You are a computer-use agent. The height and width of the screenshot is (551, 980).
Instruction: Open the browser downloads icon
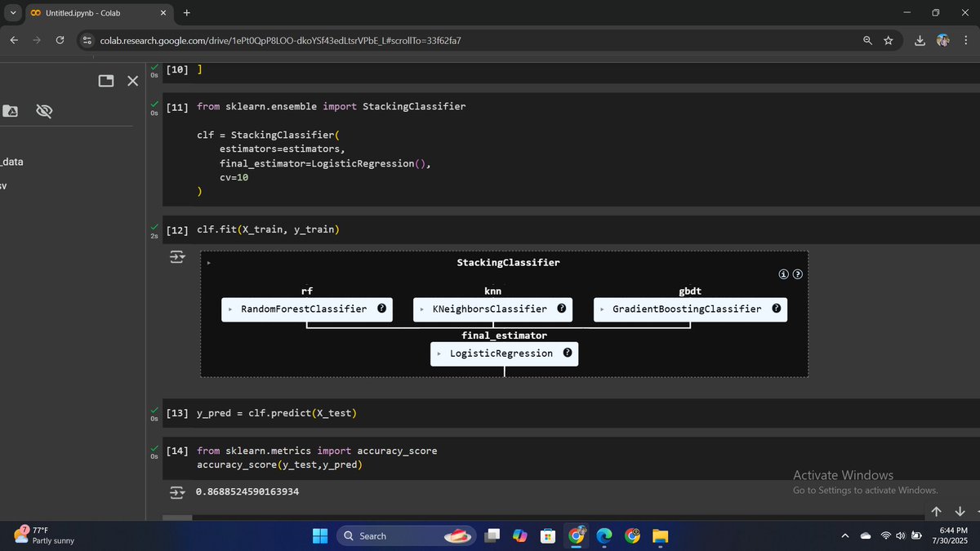point(920,40)
